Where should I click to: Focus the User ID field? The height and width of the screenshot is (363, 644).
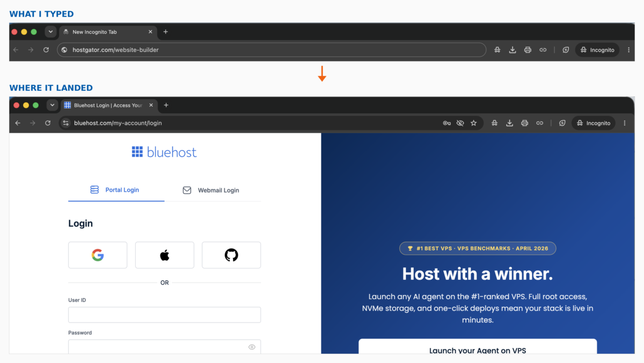[164, 315]
